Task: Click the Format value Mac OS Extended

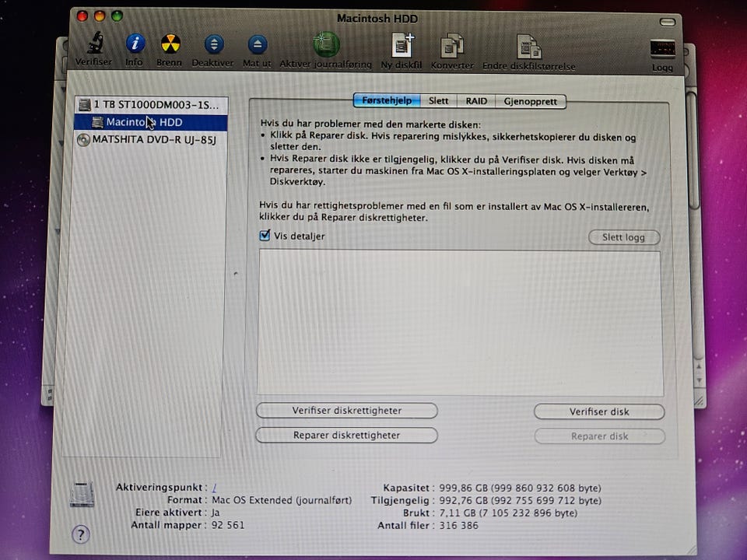Action: (x=282, y=500)
